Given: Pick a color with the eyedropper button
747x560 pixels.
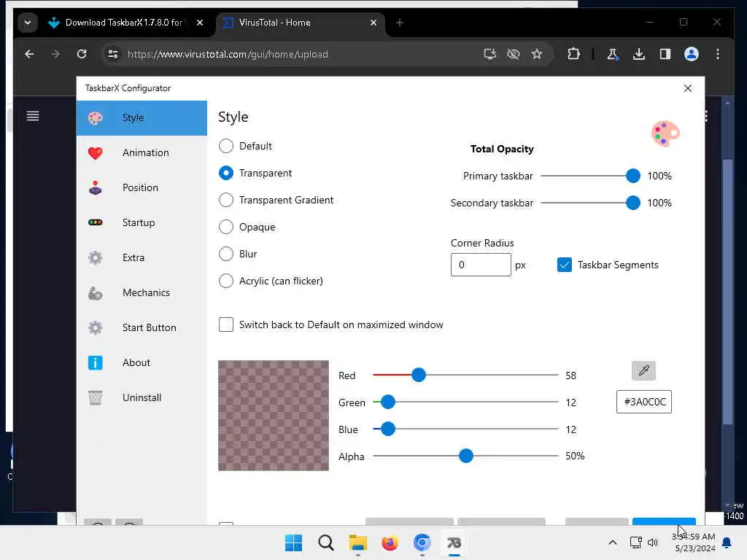Looking at the screenshot, I should (643, 370).
